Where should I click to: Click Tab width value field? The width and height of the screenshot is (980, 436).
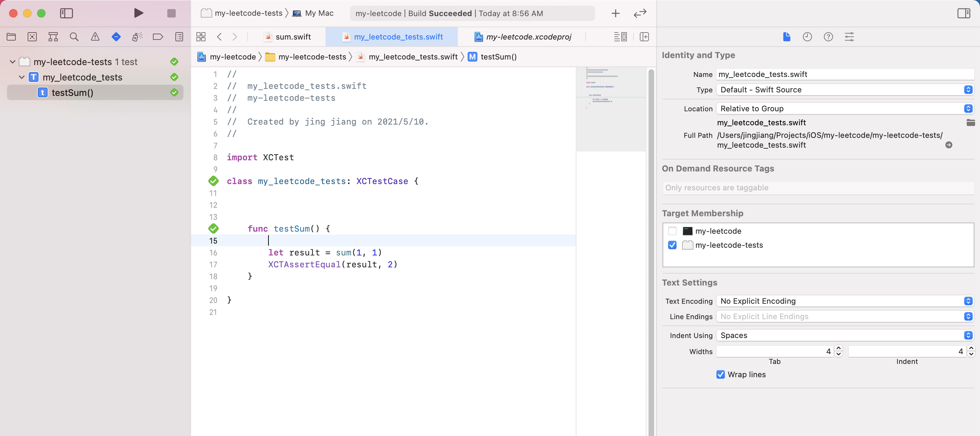(x=775, y=351)
